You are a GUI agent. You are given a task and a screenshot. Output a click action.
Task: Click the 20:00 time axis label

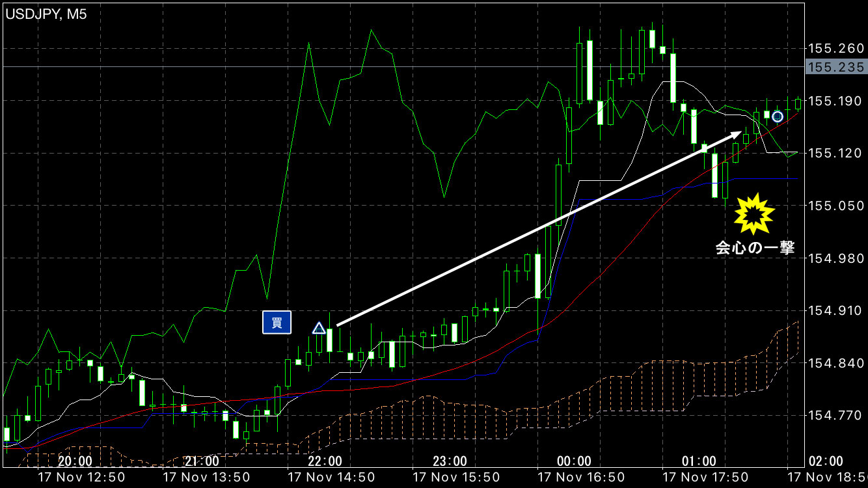click(x=75, y=461)
